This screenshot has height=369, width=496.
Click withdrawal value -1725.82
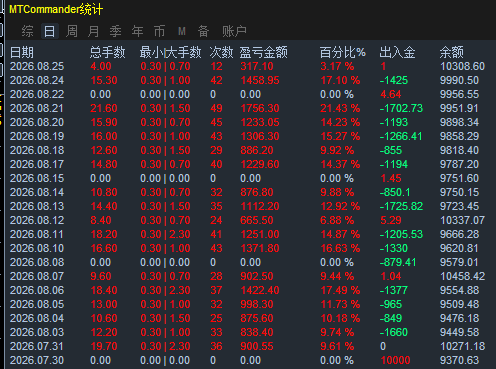click(x=401, y=206)
